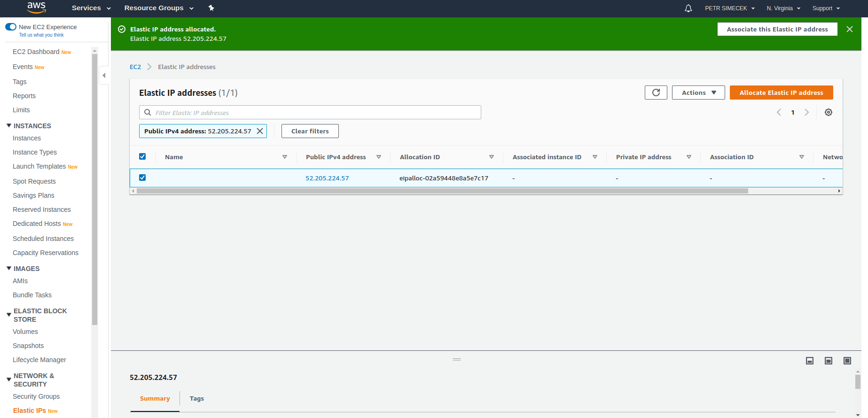Sort by Associated instance ID column arrow
868x418 pixels.
(x=595, y=157)
